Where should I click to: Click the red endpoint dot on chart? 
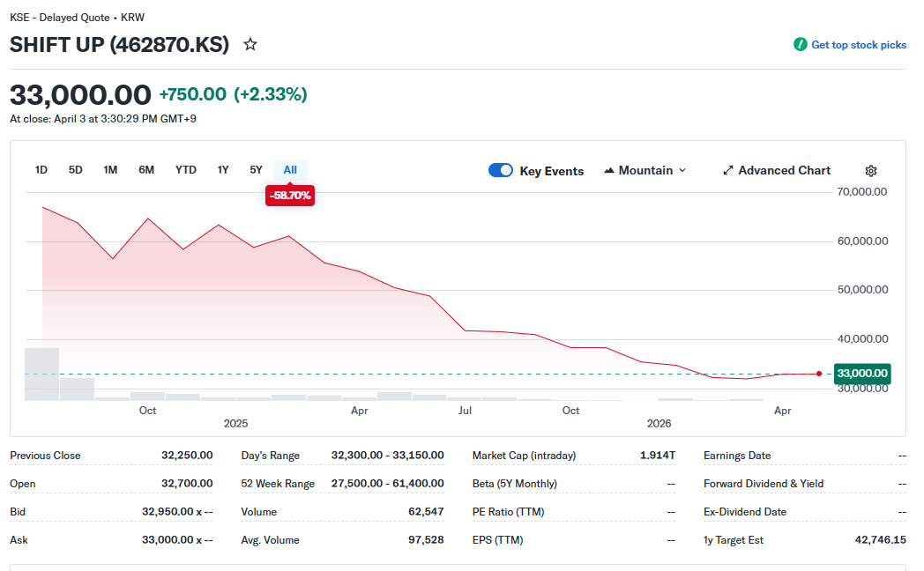(819, 374)
